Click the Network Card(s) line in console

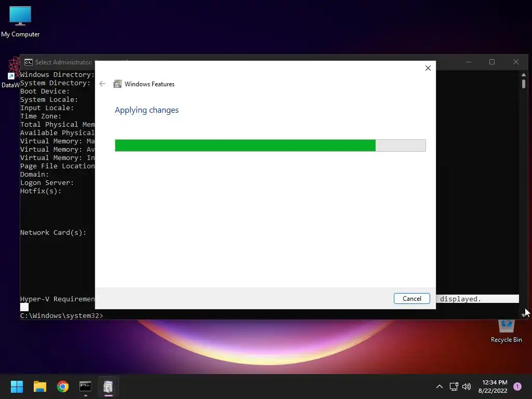(x=54, y=233)
